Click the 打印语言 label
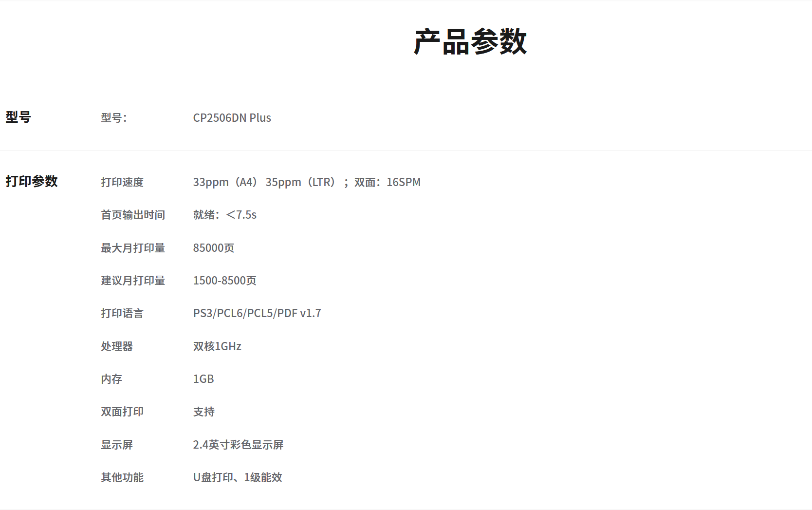 (122, 313)
